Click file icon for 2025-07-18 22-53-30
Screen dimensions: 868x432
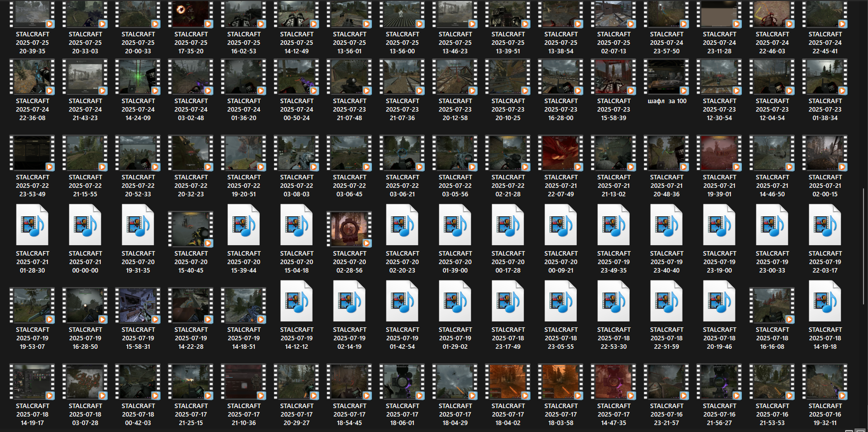(614, 301)
